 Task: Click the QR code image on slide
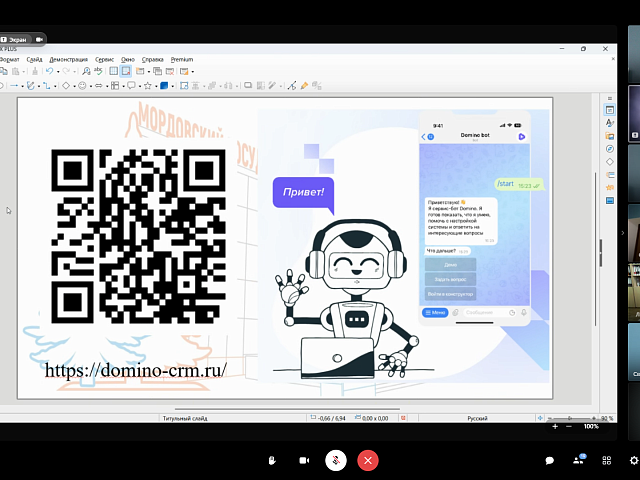[x=138, y=236]
